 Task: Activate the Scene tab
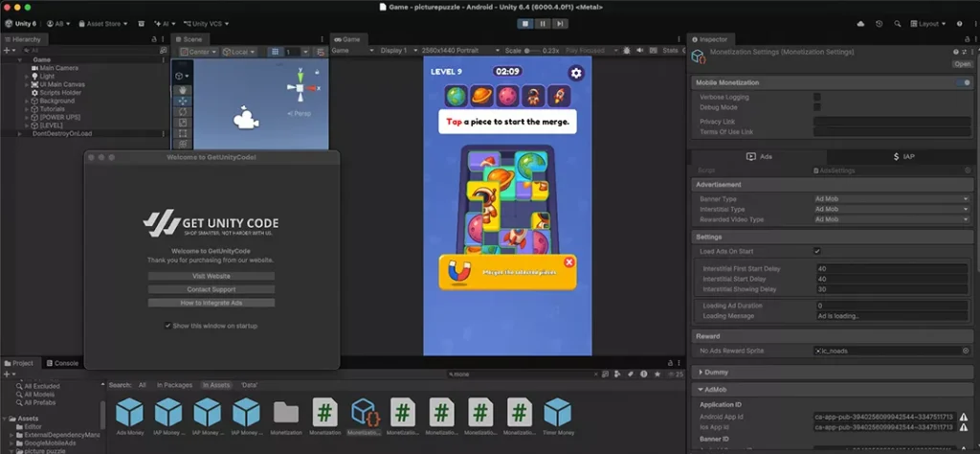(189, 39)
